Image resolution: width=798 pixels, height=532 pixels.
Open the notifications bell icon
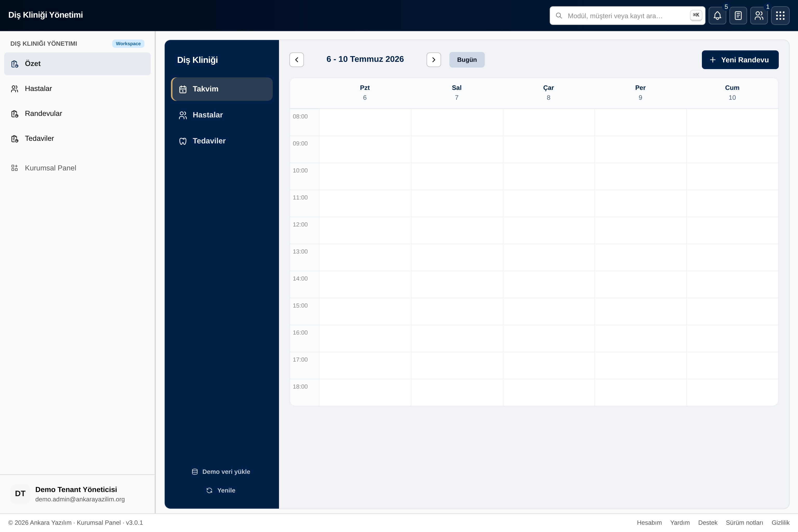point(717,16)
